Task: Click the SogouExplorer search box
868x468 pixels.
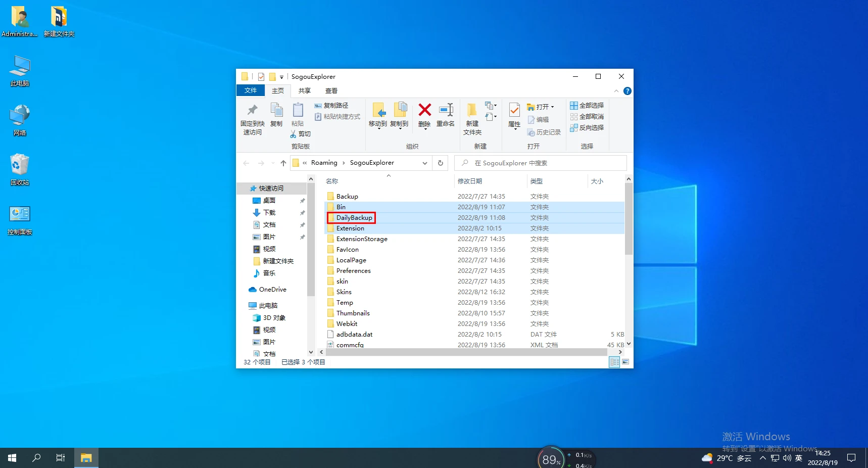Action: (x=541, y=163)
